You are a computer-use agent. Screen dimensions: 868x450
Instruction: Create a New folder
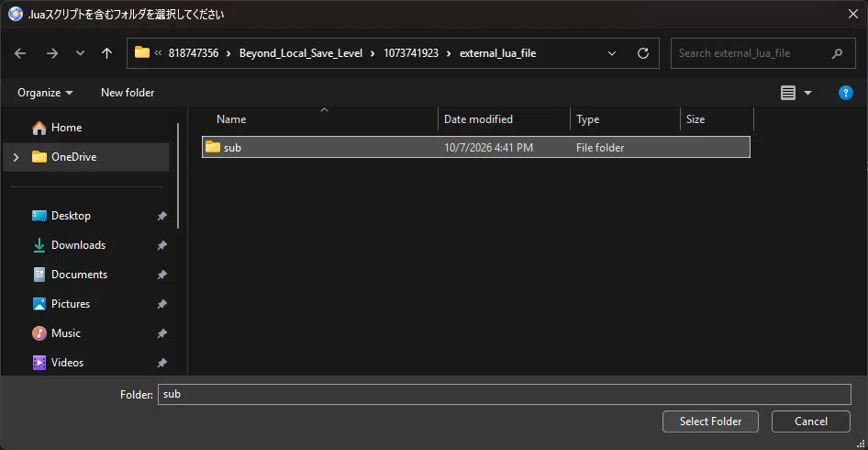click(128, 93)
